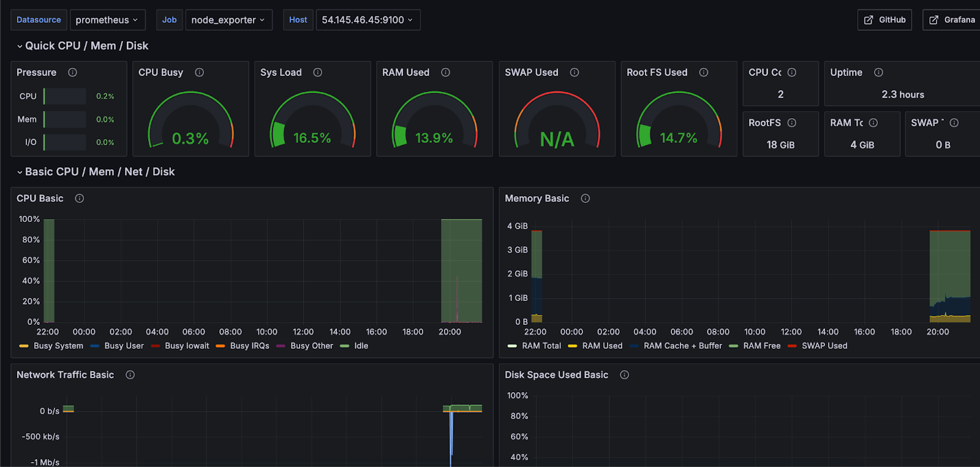Click the 18 GiB RootFS total value
980x467 pixels.
pos(780,145)
